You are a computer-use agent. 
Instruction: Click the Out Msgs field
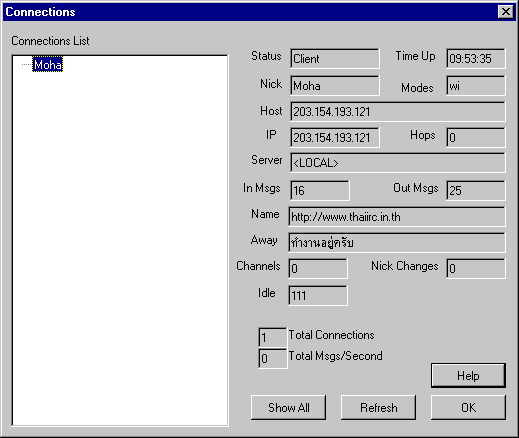point(476,190)
